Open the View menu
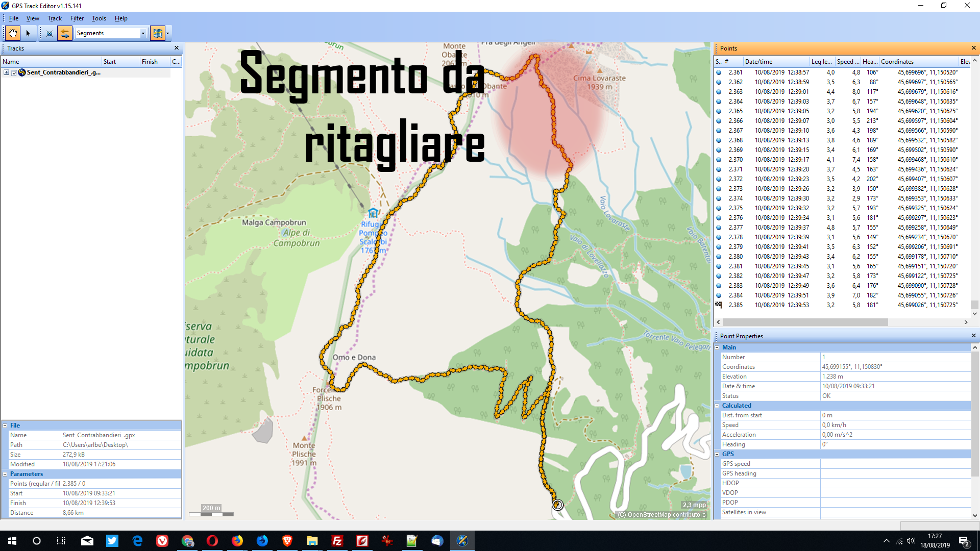Viewport: 980px width, 551px height. (33, 18)
